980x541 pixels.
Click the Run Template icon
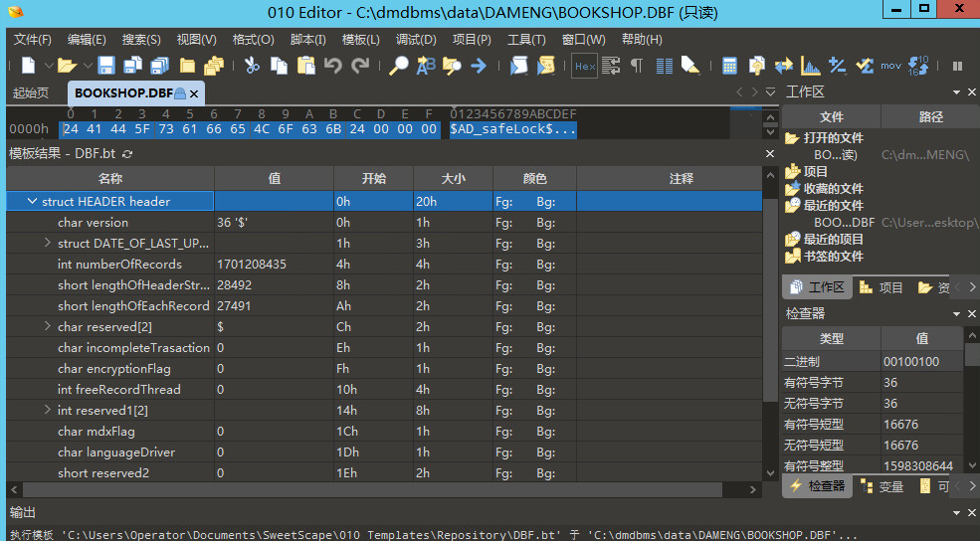point(545,65)
